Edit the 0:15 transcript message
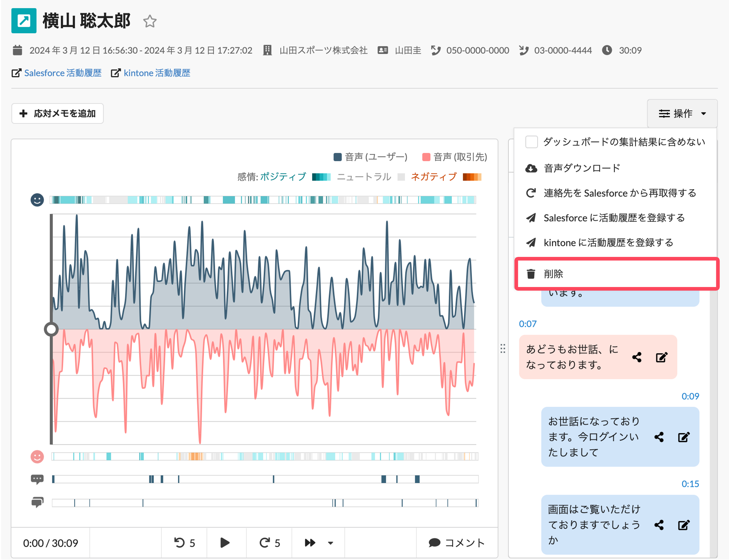Image resolution: width=729 pixels, height=560 pixels. click(684, 525)
